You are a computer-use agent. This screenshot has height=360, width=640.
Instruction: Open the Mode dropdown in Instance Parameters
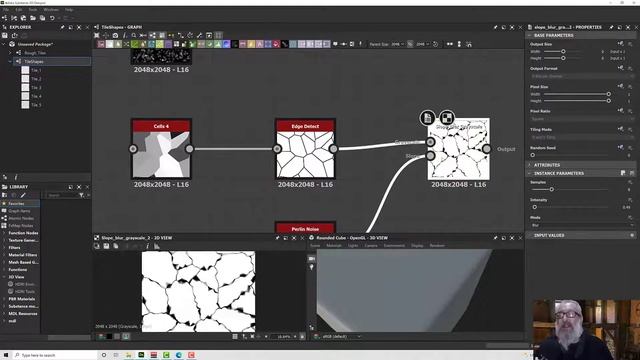click(582, 225)
